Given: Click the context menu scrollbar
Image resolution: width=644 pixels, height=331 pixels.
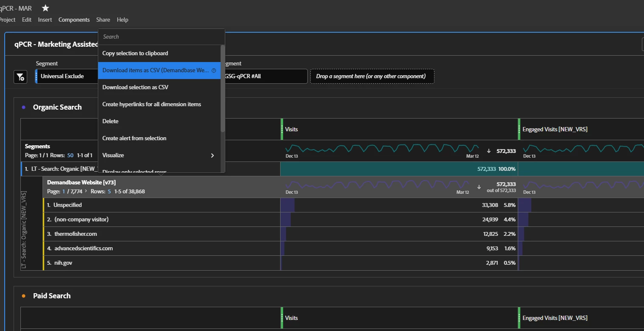Looking at the screenshot, I should (223, 88).
